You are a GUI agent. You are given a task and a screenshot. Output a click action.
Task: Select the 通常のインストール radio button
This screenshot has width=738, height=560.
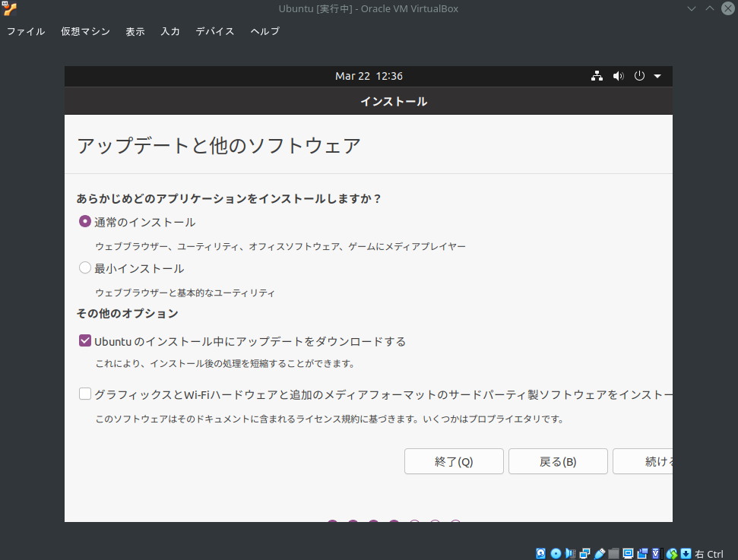(x=84, y=221)
